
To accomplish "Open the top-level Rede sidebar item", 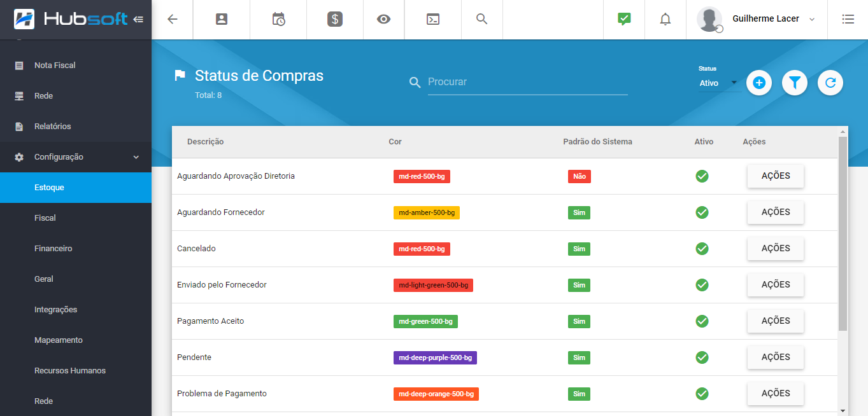I will pos(76,96).
